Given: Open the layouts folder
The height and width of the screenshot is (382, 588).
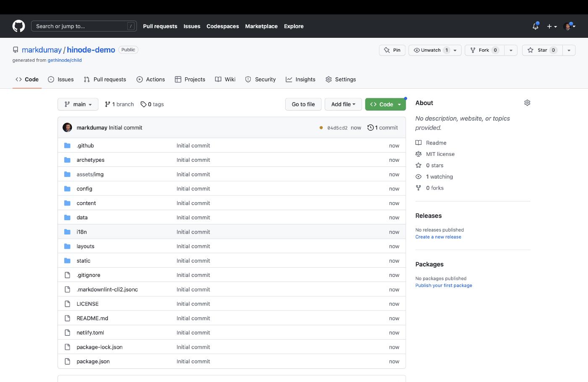Looking at the screenshot, I should point(85,246).
